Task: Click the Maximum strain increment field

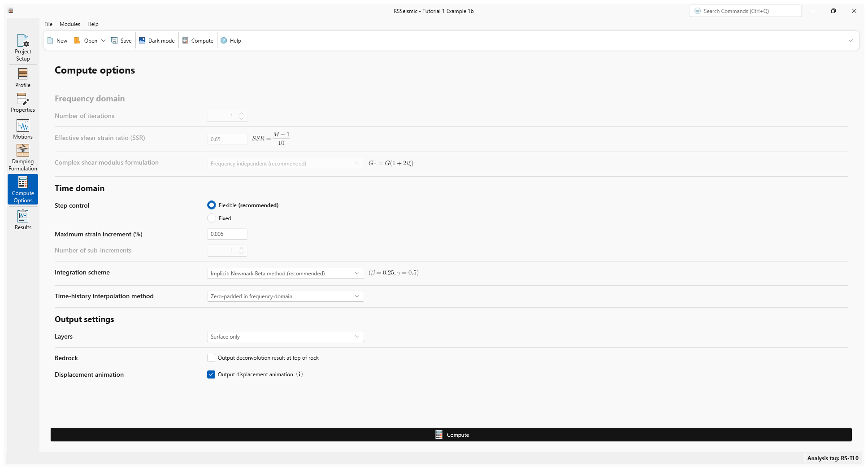Action: 227,234
